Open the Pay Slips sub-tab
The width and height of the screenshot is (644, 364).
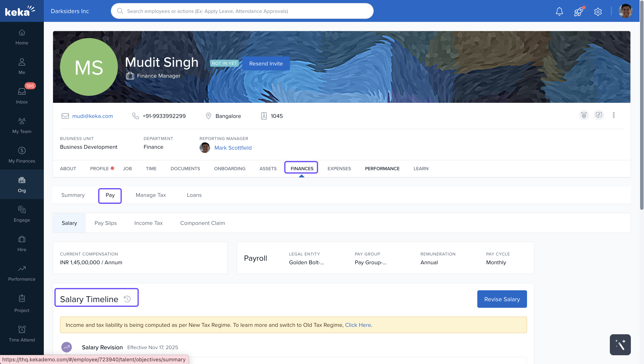point(105,223)
